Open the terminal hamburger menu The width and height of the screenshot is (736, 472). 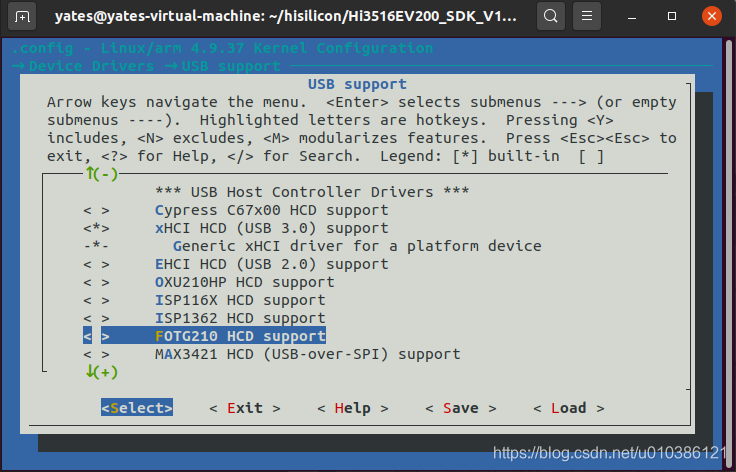587,16
